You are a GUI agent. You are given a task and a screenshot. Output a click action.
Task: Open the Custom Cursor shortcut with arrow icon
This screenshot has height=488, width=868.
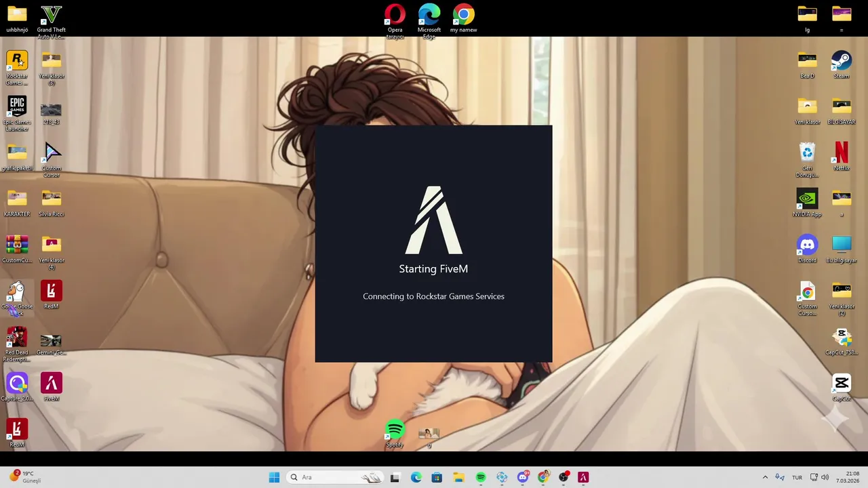point(52,160)
